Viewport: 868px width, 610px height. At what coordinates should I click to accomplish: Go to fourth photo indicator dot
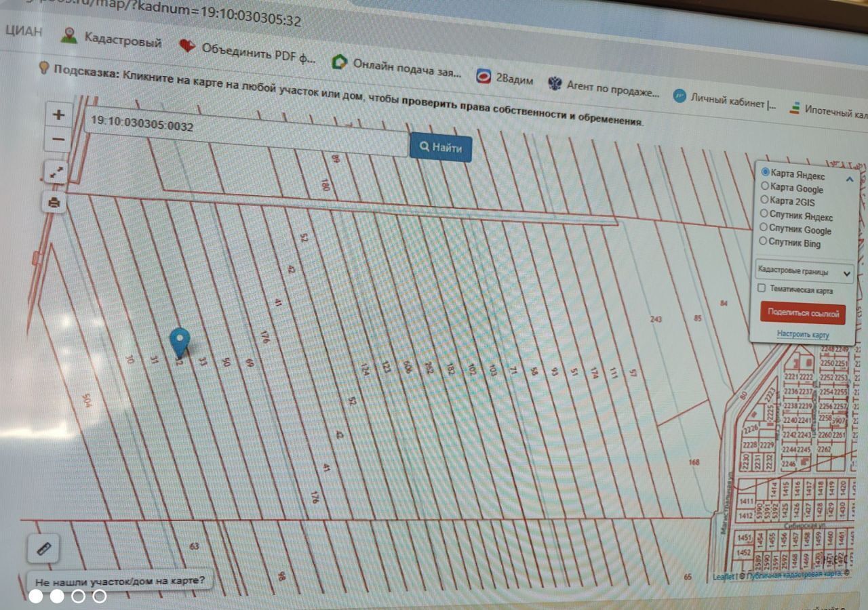pos(100,596)
